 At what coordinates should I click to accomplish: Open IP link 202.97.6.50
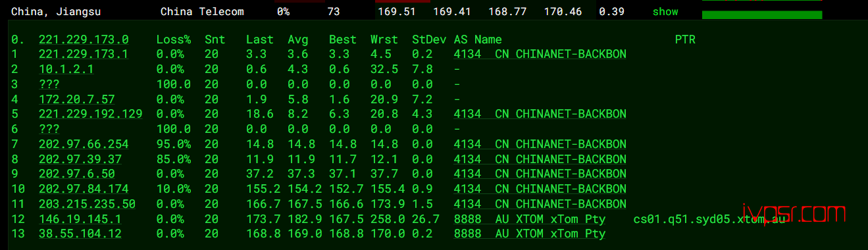(77, 174)
